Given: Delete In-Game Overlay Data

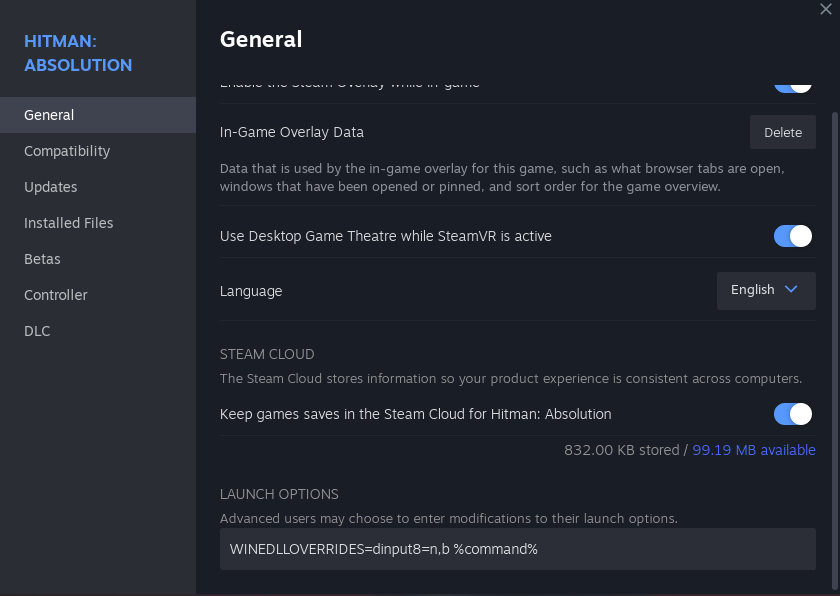Looking at the screenshot, I should pyautogui.click(x=783, y=132).
